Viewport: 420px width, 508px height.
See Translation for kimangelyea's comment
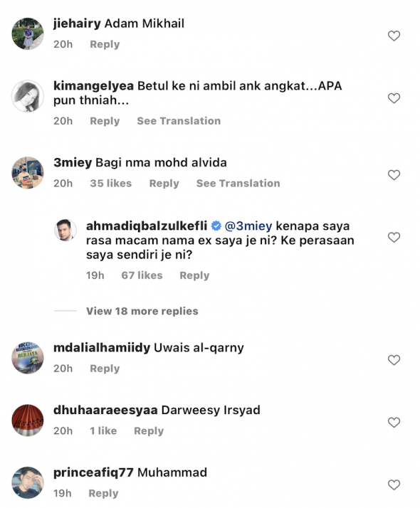point(179,121)
